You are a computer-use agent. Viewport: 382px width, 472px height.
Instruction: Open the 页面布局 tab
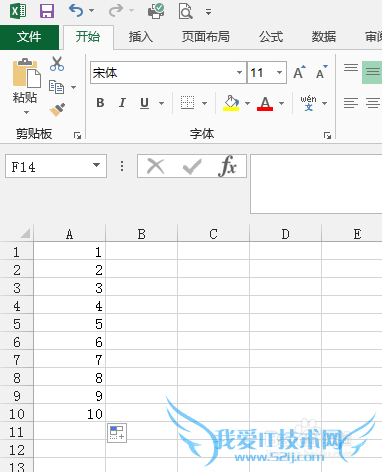[x=205, y=37]
